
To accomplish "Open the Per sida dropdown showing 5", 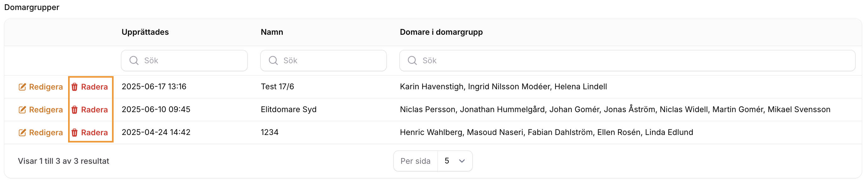I will (x=455, y=161).
